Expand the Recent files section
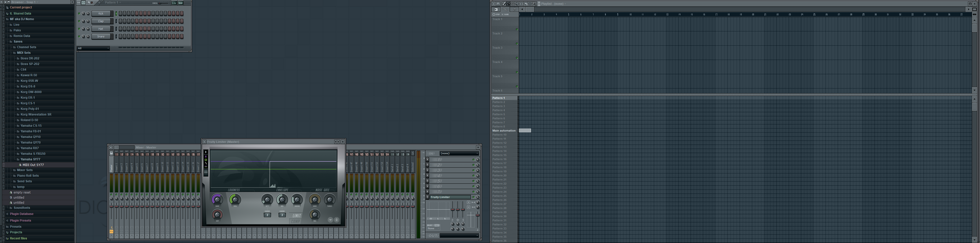Viewport: 980px width, 243px height. 18,239
